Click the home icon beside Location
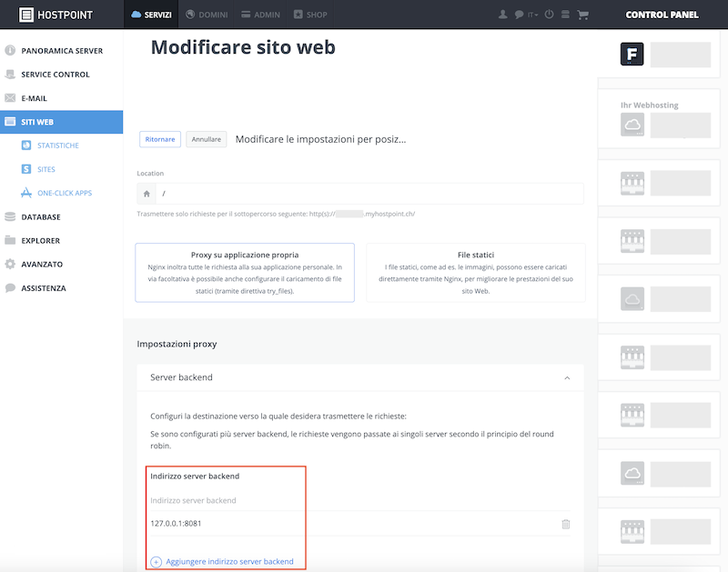Screen dimensions: 728x572 tap(147, 194)
